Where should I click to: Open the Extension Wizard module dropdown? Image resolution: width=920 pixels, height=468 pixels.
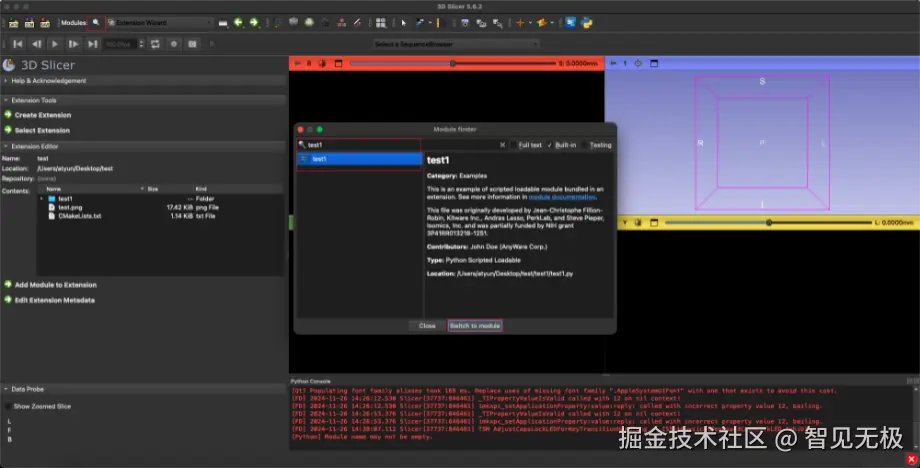(x=159, y=23)
